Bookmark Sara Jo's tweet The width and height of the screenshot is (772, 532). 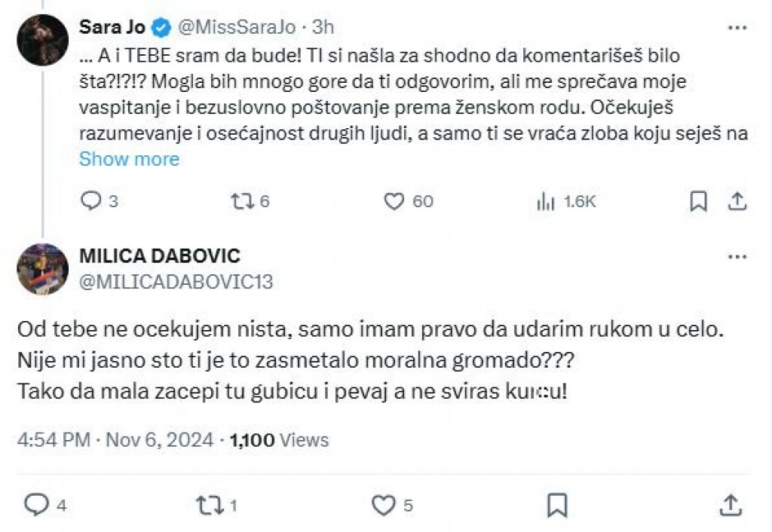(697, 200)
